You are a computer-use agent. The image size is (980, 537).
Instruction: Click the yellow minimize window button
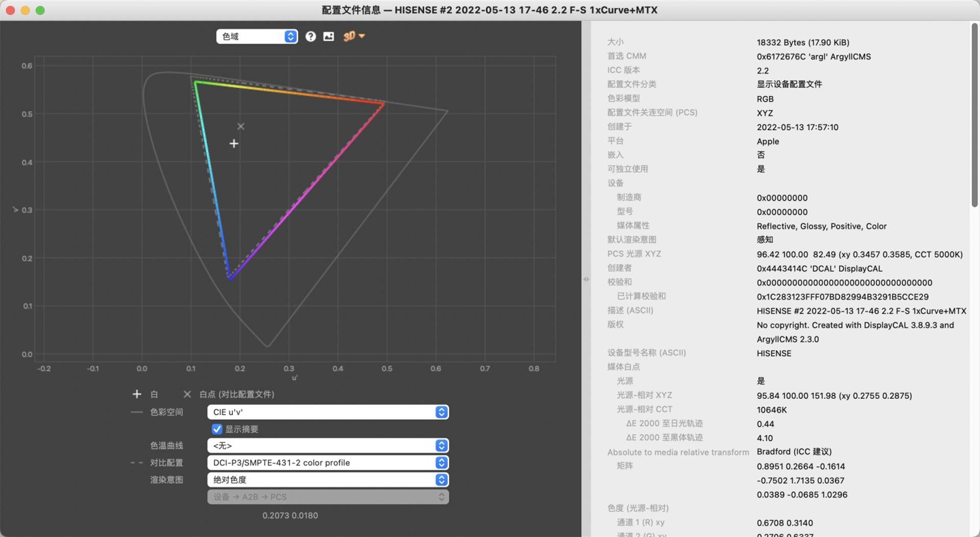[25, 10]
